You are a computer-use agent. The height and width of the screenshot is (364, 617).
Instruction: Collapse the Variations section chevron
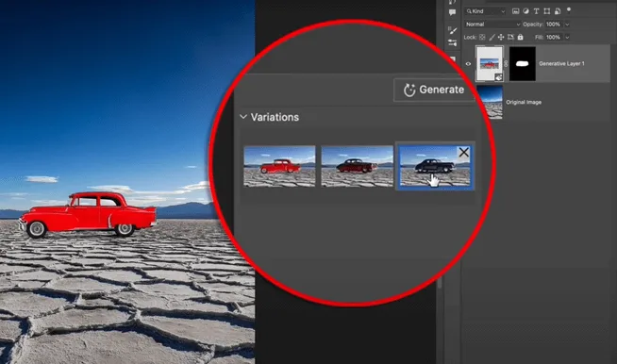click(x=243, y=117)
